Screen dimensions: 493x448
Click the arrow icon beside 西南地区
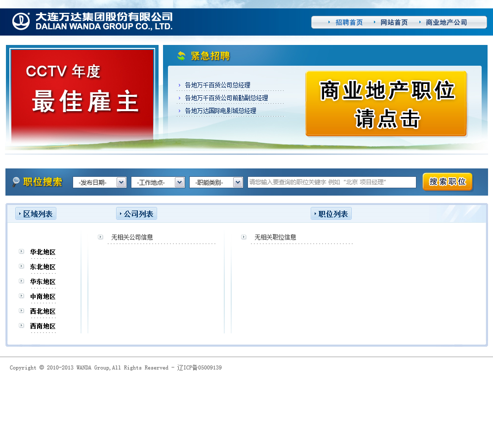(x=21, y=325)
